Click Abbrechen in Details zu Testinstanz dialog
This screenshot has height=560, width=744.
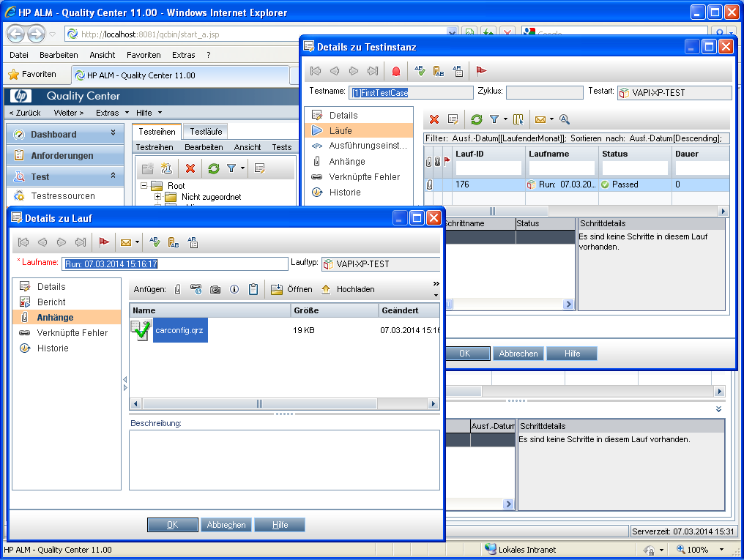[518, 354]
